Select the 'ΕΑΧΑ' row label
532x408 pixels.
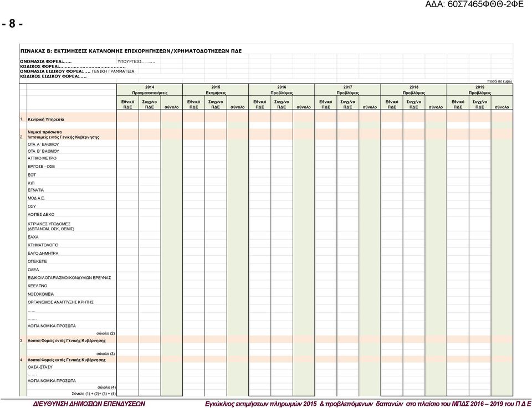tap(33, 237)
